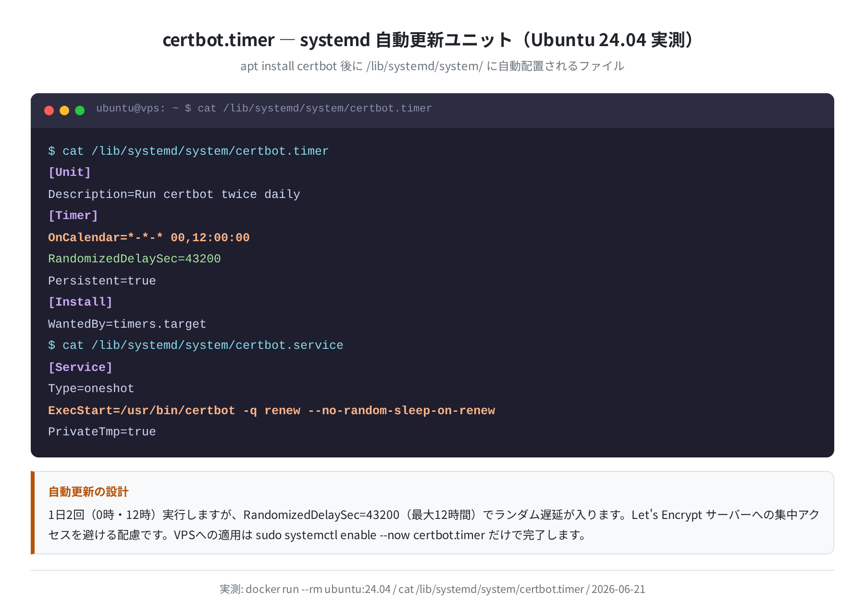Click the green maximize dot in terminal header
The height and width of the screenshot is (616, 865).
[80, 111]
